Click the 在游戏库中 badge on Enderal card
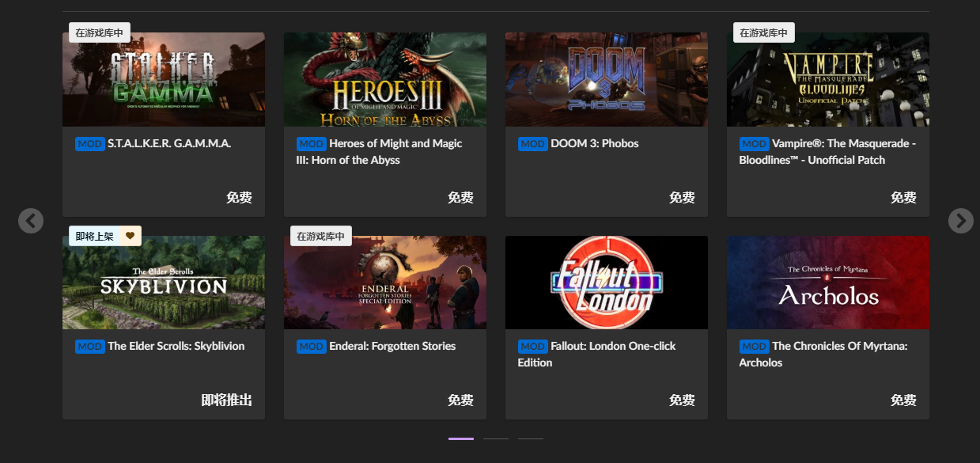Screen dimensions: 980x463 (321, 236)
